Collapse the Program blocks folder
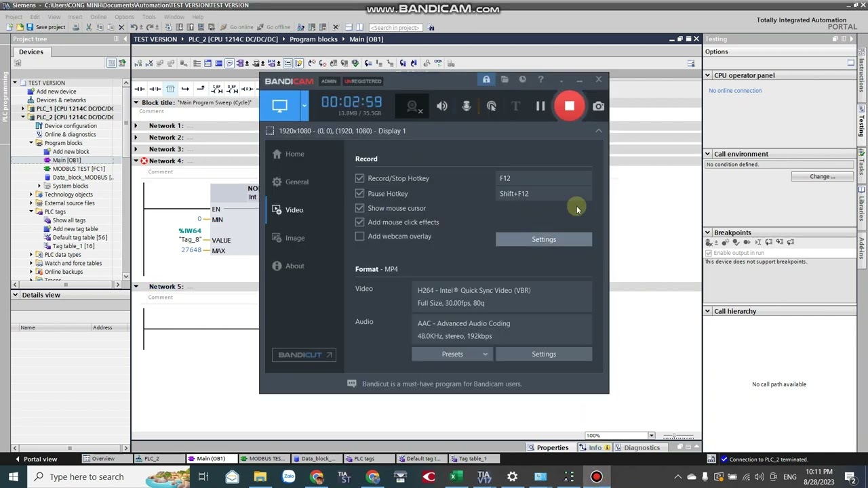 click(x=31, y=143)
